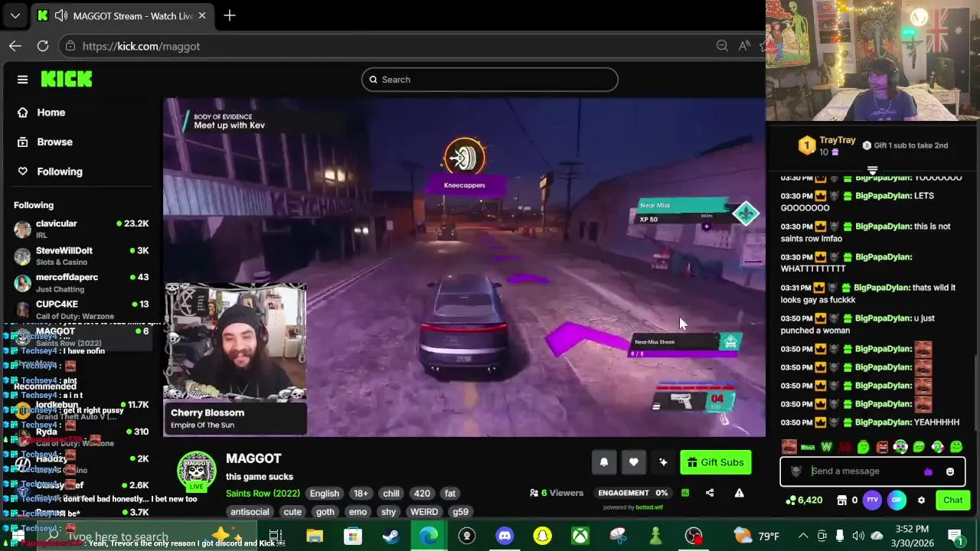Image resolution: width=980 pixels, height=551 pixels.
Task: Open the Kick hamburger sidebar menu
Action: (22, 80)
